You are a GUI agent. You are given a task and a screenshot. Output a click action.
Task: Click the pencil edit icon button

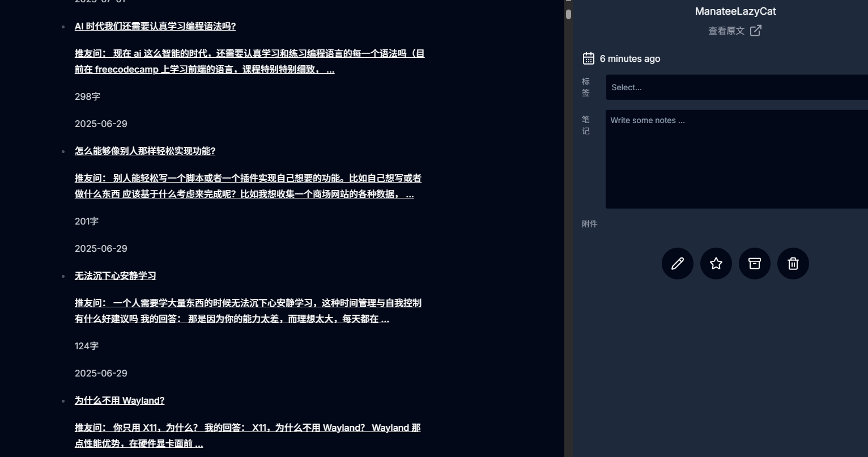point(678,264)
